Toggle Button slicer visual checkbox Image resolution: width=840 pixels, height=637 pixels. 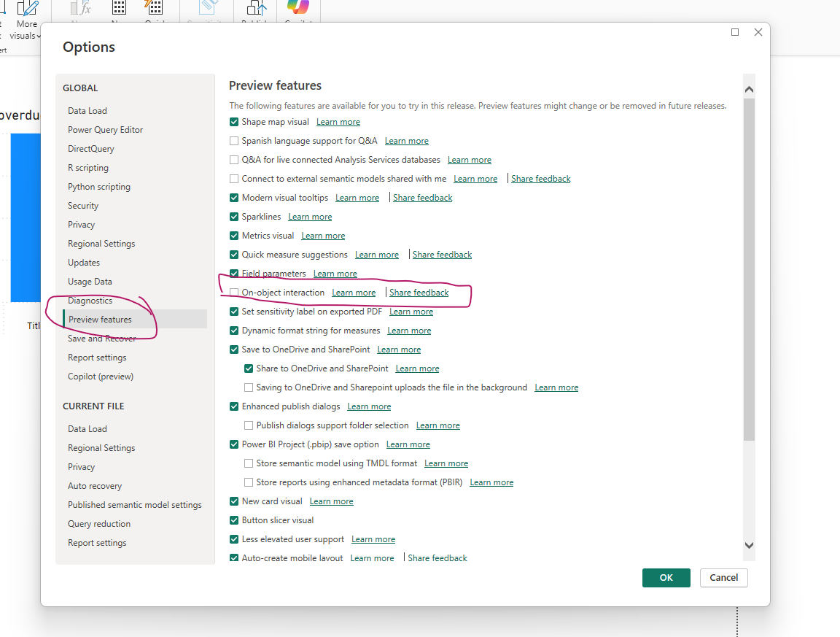click(x=234, y=520)
